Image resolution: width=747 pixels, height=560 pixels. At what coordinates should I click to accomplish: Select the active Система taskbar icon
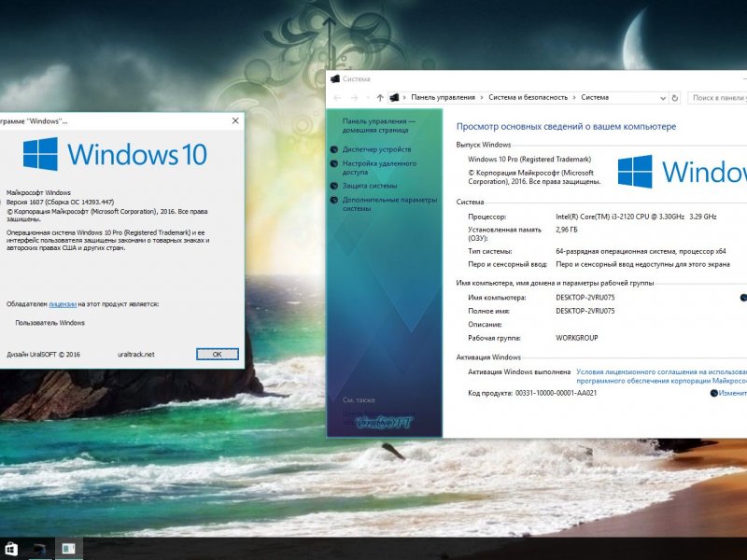coord(68,549)
